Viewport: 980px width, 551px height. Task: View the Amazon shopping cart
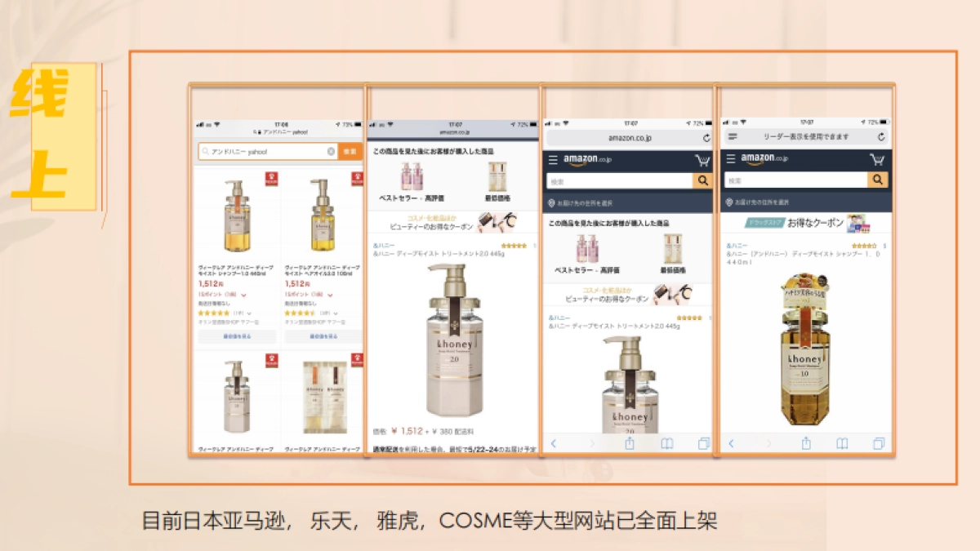coord(702,160)
